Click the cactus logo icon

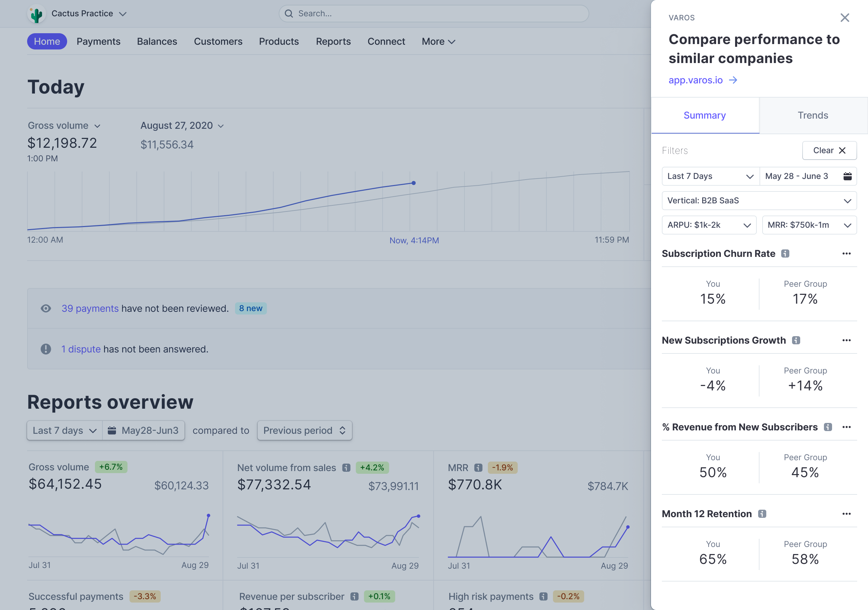click(x=36, y=14)
